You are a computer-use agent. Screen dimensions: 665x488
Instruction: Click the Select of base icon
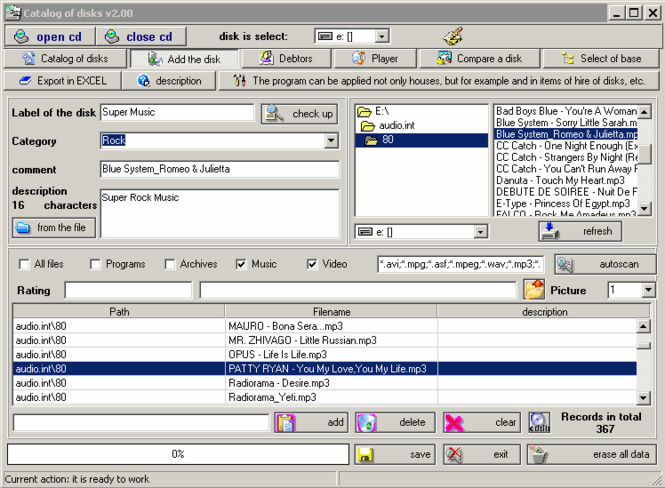pos(567,58)
